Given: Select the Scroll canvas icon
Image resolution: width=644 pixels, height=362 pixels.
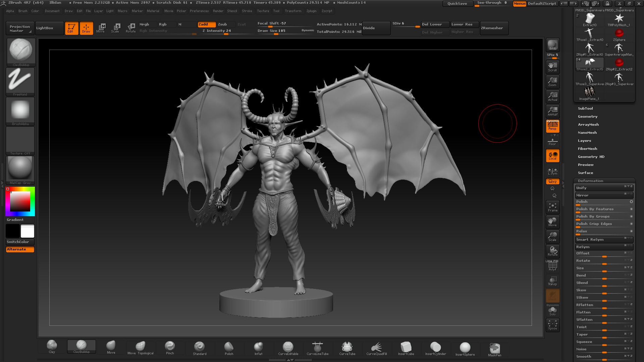Looking at the screenshot, I should pos(552,67).
